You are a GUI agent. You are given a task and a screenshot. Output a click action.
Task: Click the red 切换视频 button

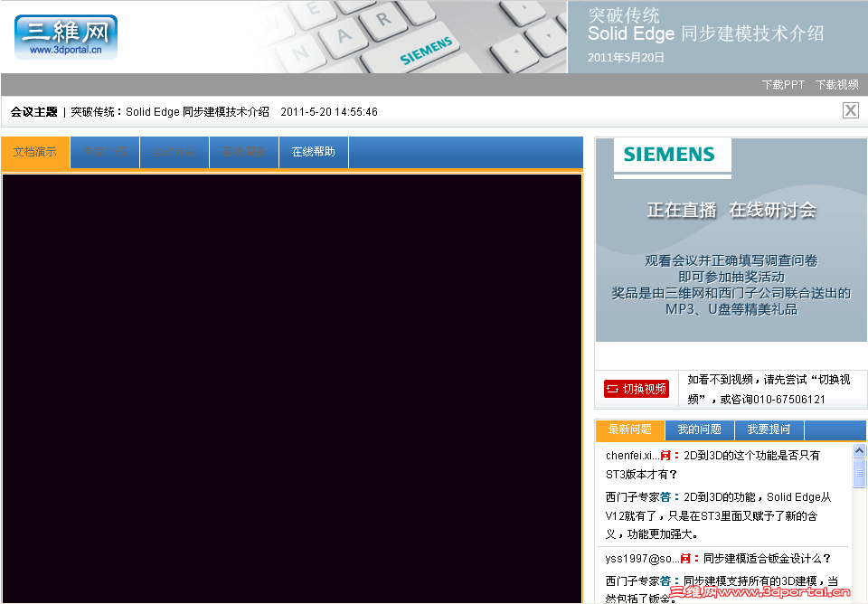(636, 389)
